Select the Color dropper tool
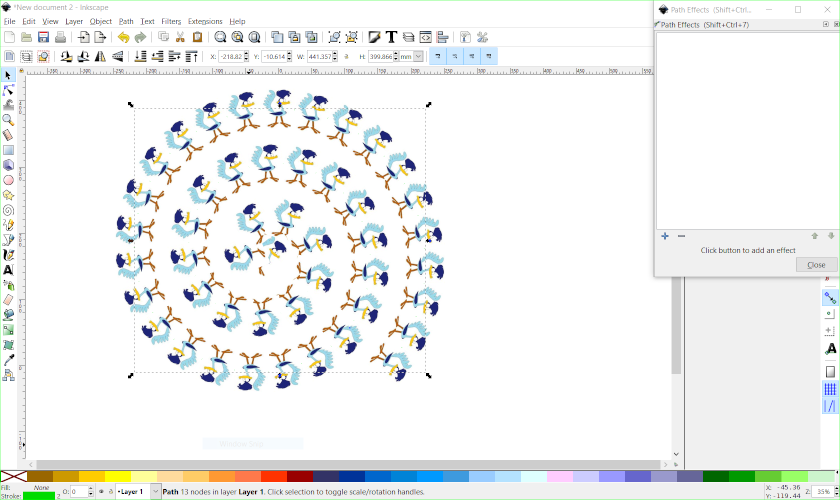The height and width of the screenshot is (500, 840). click(x=8, y=360)
